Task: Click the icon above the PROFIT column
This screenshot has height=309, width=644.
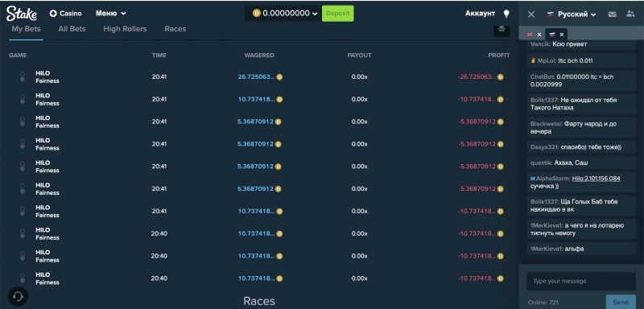Action: coord(502,30)
